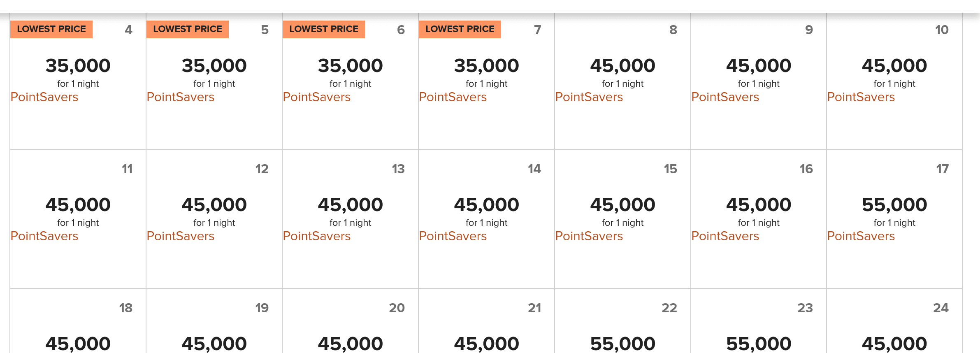Select date number 14

534,169
